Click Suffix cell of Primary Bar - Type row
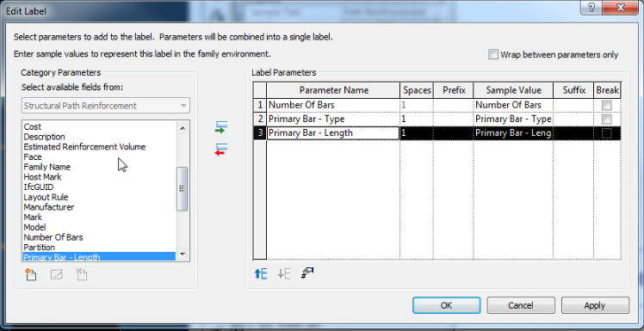The width and height of the screenshot is (644, 331). pyautogui.click(x=573, y=120)
